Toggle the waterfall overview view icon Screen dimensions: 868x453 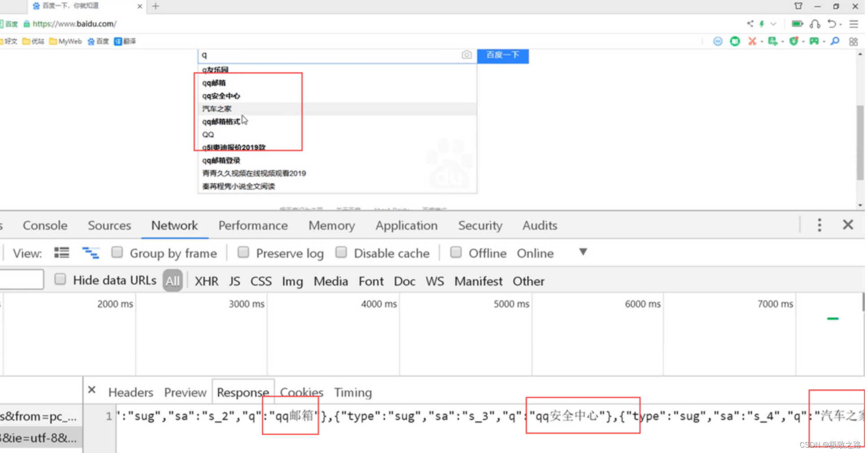tap(90, 253)
